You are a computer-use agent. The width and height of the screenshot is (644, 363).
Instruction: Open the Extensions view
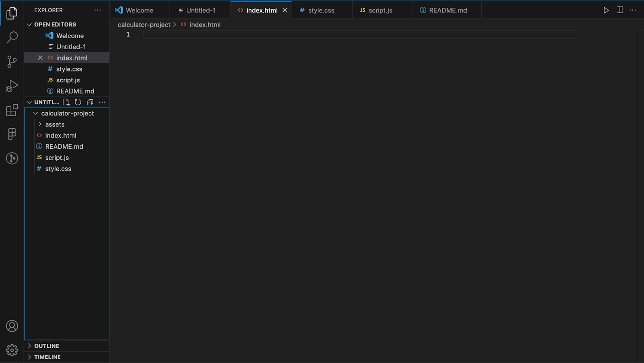coord(12,110)
